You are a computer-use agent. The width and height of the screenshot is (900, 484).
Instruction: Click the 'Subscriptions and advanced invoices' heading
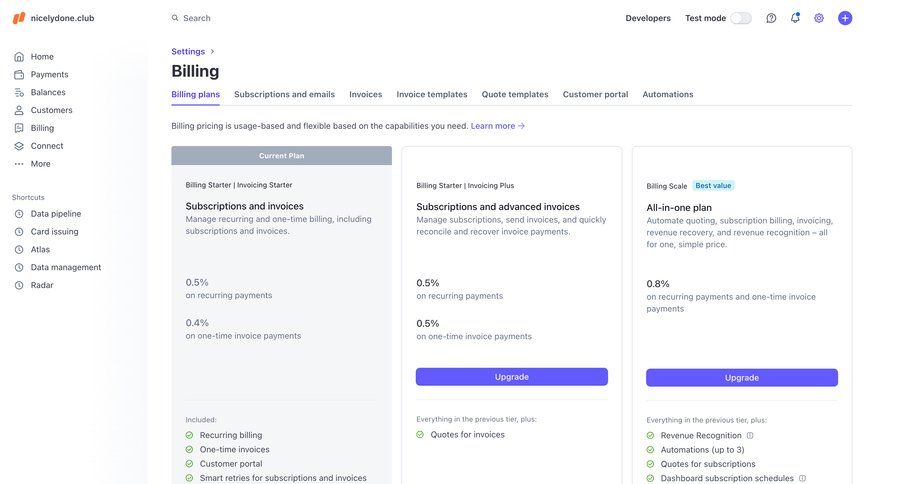tap(498, 207)
